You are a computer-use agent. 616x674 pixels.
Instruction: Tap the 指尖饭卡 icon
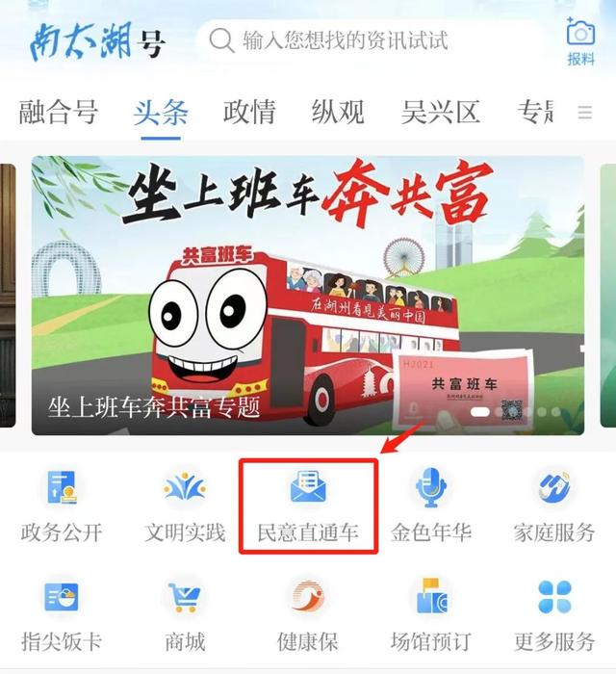[62, 597]
